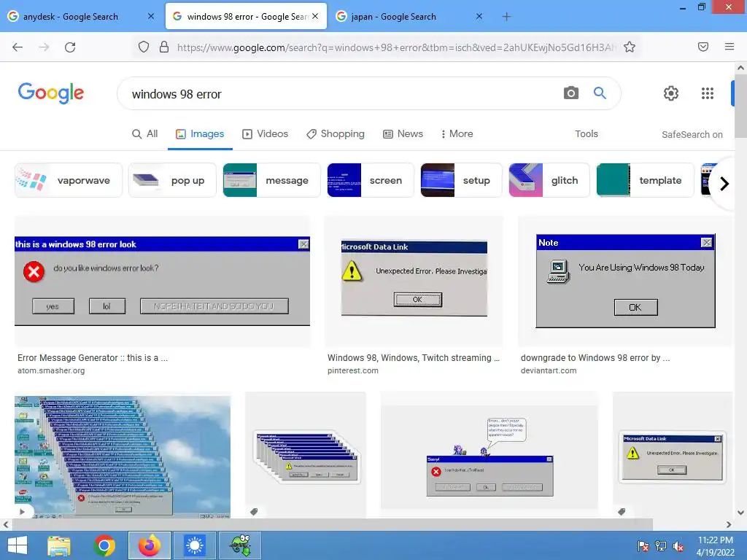Viewport: 747px width, 560px height.
Task: Open the Tools filter options
Action: [x=587, y=134]
